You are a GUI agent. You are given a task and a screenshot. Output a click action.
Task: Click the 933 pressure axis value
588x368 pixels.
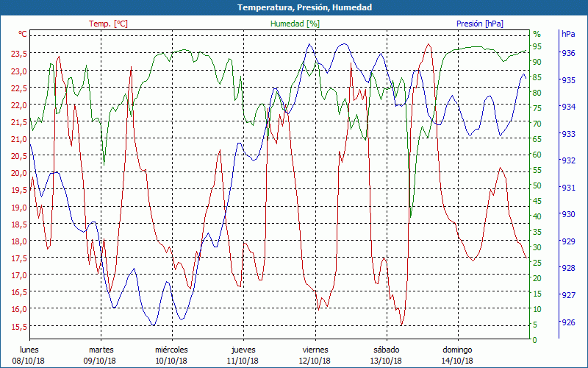tap(568, 134)
